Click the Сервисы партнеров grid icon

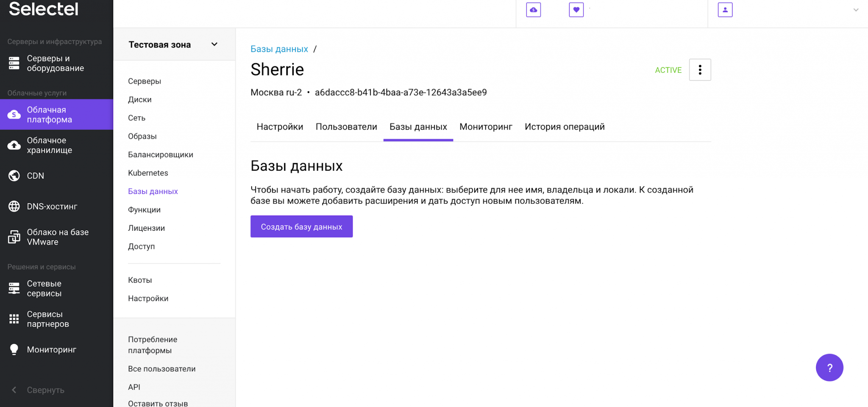14,319
